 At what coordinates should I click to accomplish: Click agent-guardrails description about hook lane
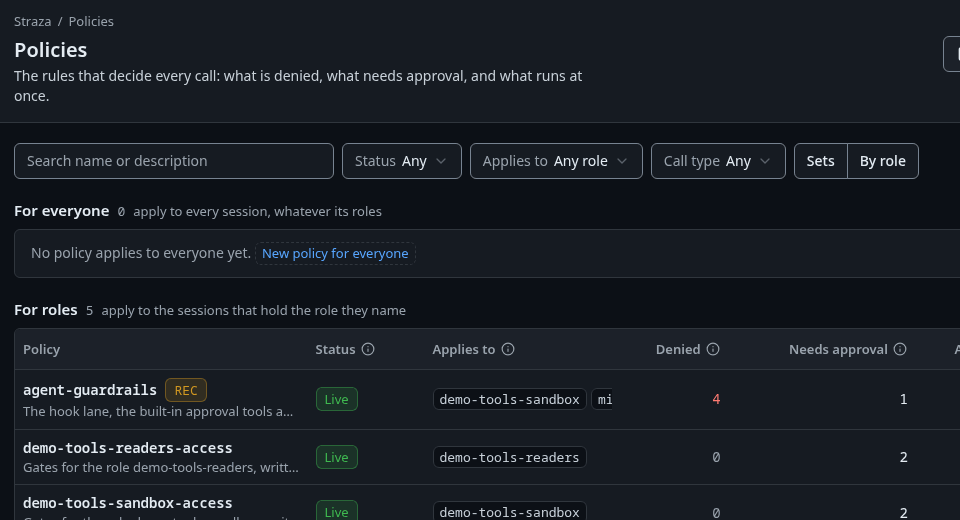coord(158,412)
